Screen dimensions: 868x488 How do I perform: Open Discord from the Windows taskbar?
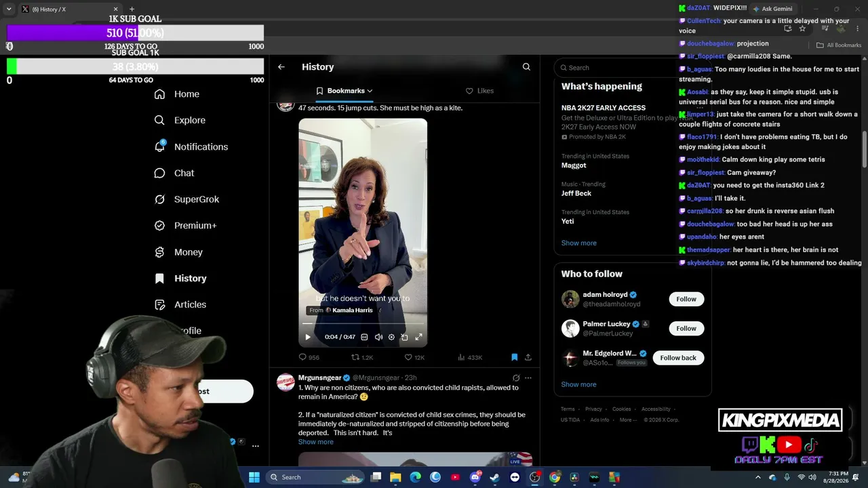click(x=475, y=477)
